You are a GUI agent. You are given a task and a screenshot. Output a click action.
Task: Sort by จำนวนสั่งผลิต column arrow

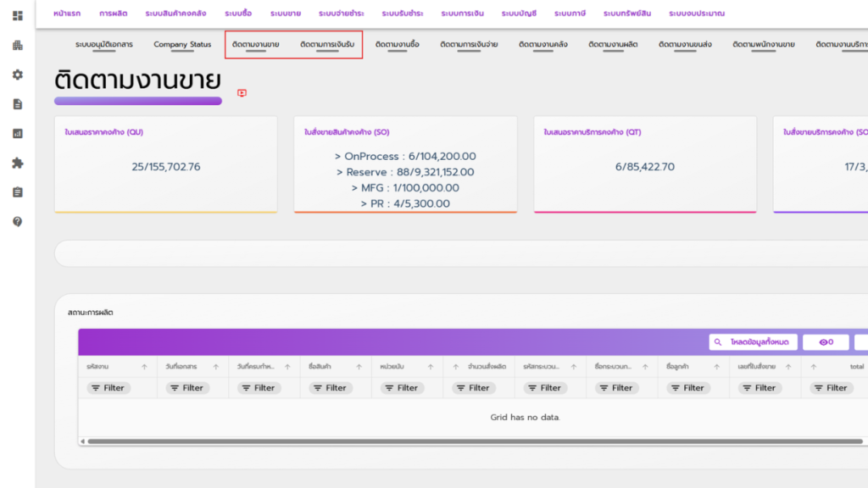(x=455, y=367)
